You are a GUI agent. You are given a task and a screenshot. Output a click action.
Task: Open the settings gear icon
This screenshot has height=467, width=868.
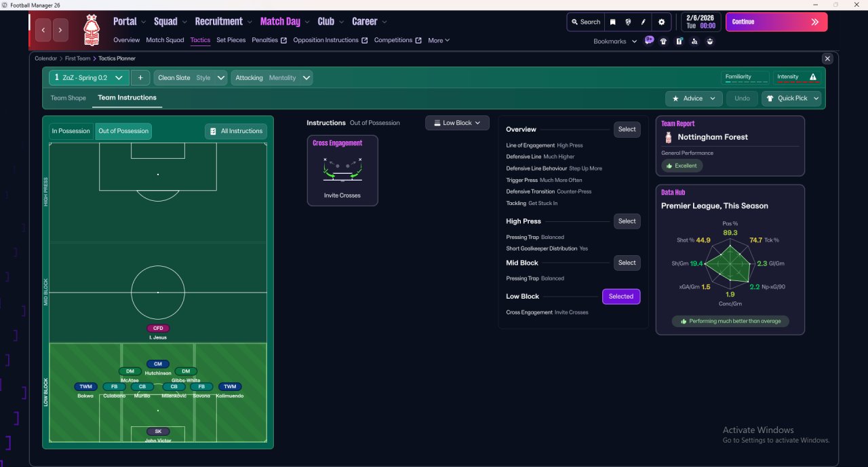[662, 22]
